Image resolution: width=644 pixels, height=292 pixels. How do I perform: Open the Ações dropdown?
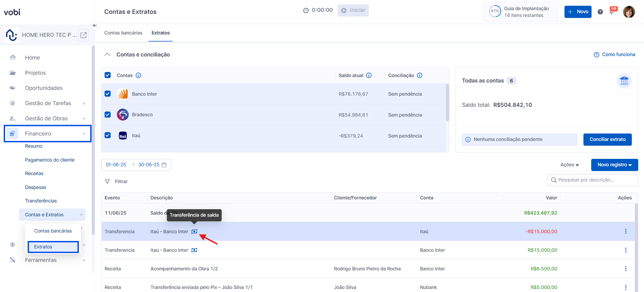coord(570,165)
